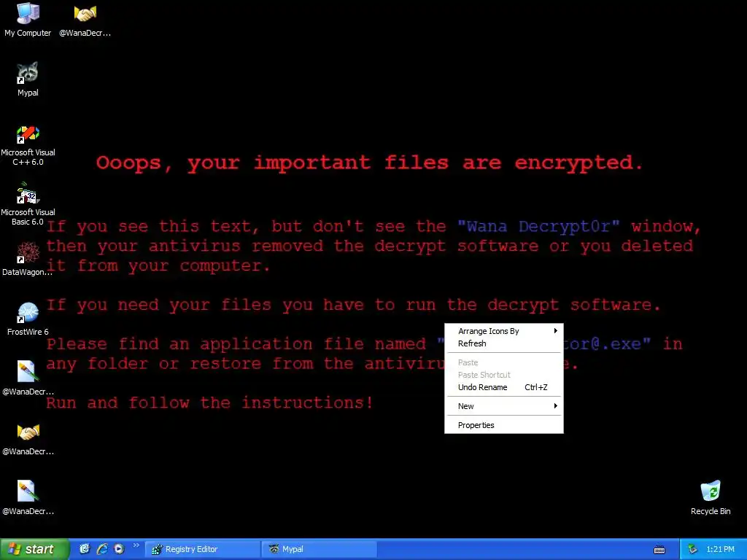Select the My Computer desktop icon
Screen dimensions: 747x560
tap(28, 20)
